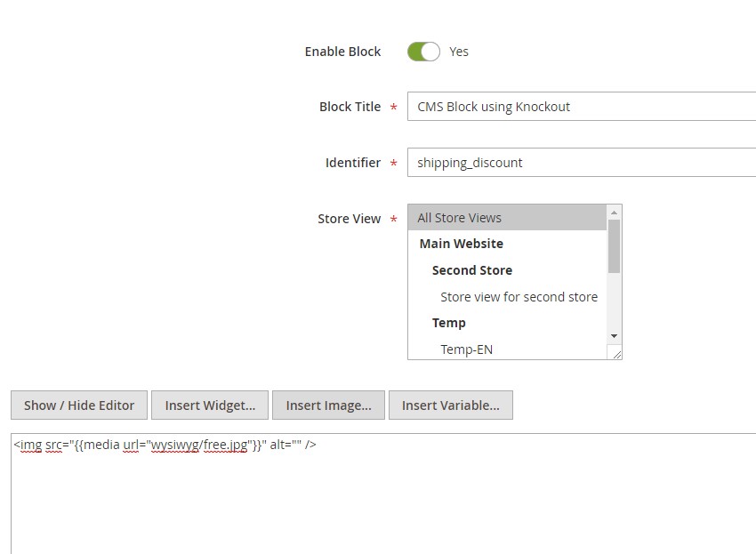756x554 pixels.
Task: Open the Insert Variable dialog
Action: (450, 405)
